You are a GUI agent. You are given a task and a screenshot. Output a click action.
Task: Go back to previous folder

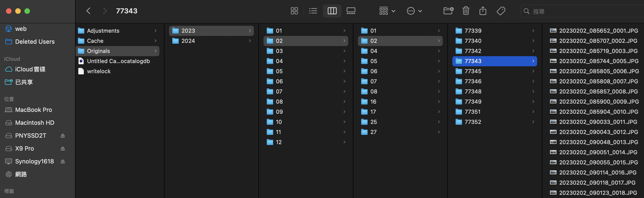tap(88, 11)
